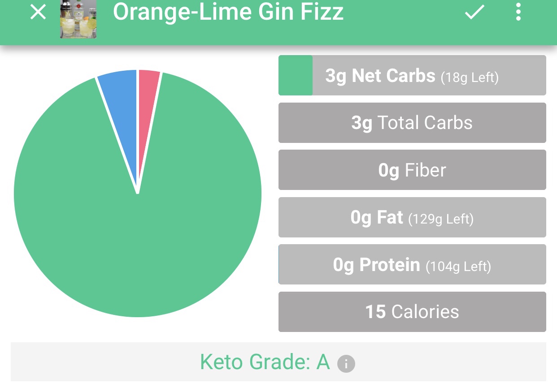Tap the 104g Left text on Protein
Image resolution: width=557 pixels, height=392 pixels.
coord(458,267)
